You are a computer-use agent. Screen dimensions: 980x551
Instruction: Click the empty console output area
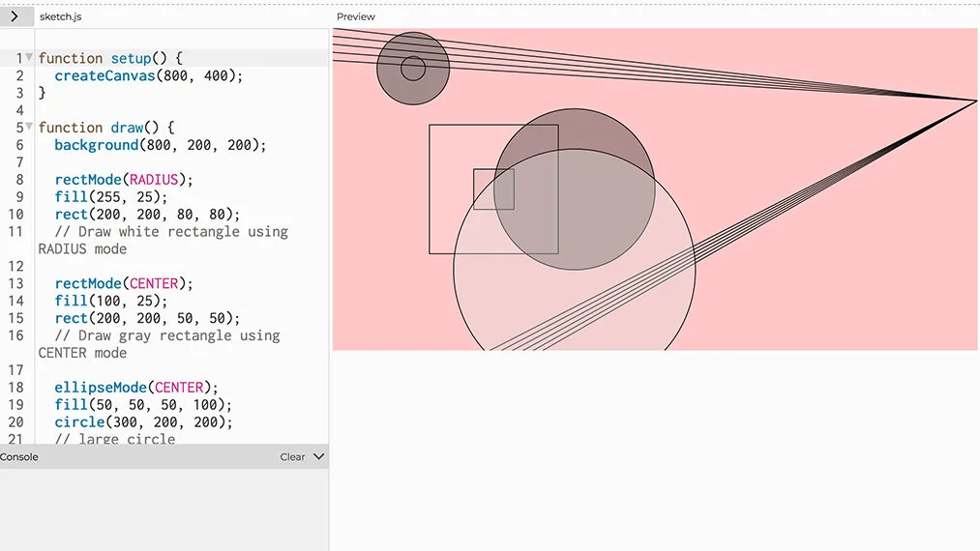click(163, 509)
